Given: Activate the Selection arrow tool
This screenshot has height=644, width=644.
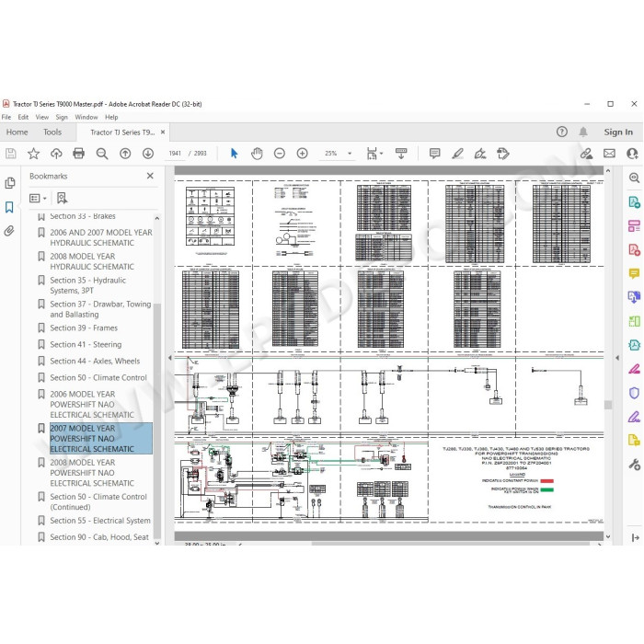Looking at the screenshot, I should click(234, 154).
